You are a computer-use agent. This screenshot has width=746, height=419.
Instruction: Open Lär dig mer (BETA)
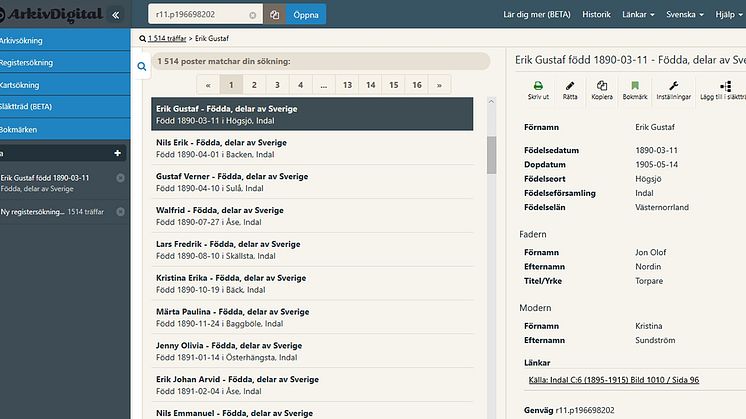pos(537,14)
